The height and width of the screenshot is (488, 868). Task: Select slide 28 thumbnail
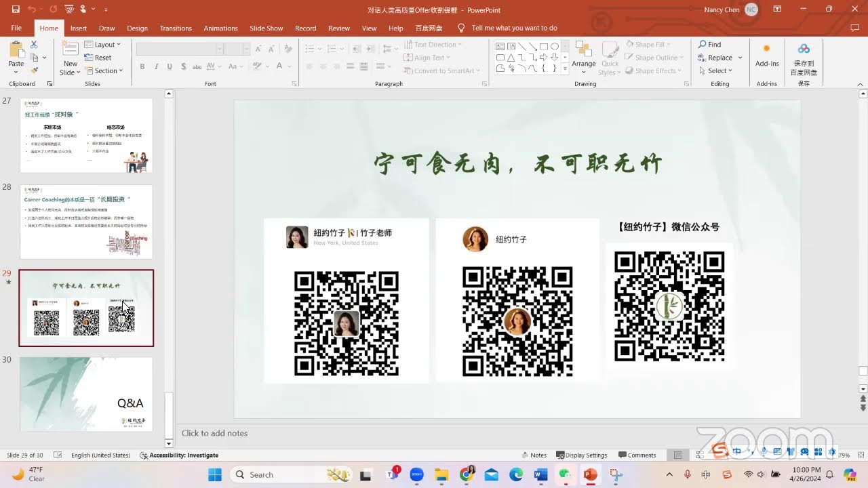pyautogui.click(x=86, y=222)
